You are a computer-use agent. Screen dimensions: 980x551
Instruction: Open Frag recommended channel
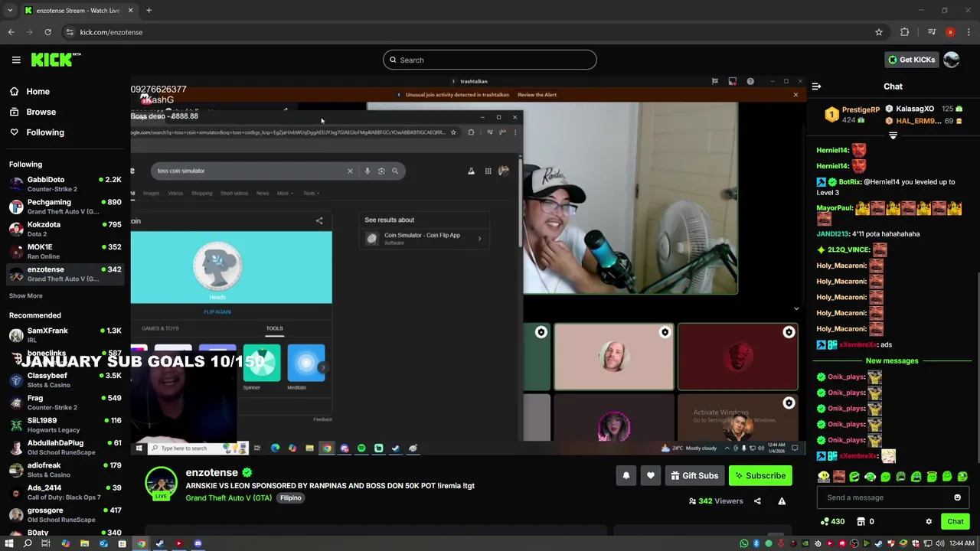click(65, 403)
